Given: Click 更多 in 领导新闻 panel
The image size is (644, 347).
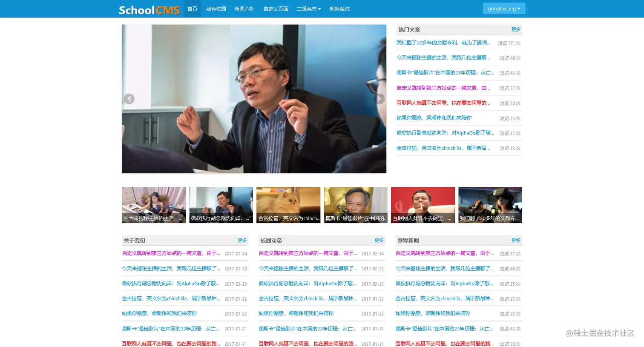Looking at the screenshot, I should (516, 240).
